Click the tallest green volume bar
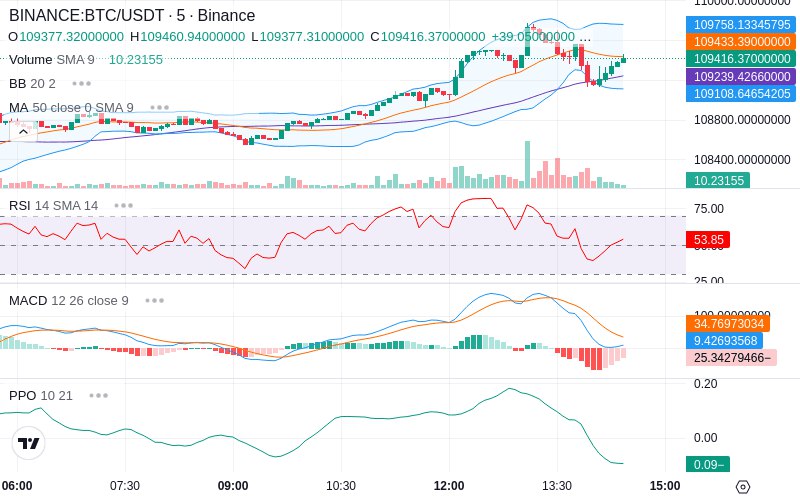The width and height of the screenshot is (800, 500). 528,165
